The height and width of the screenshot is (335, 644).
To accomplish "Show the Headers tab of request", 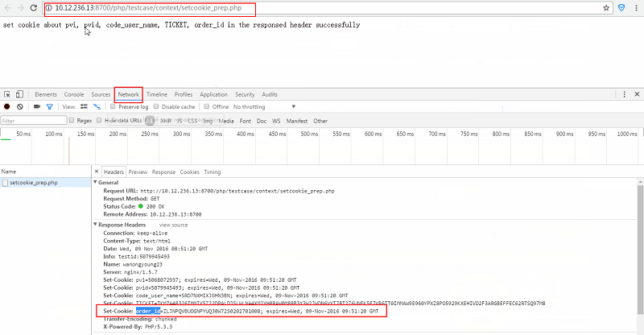I will [114, 172].
